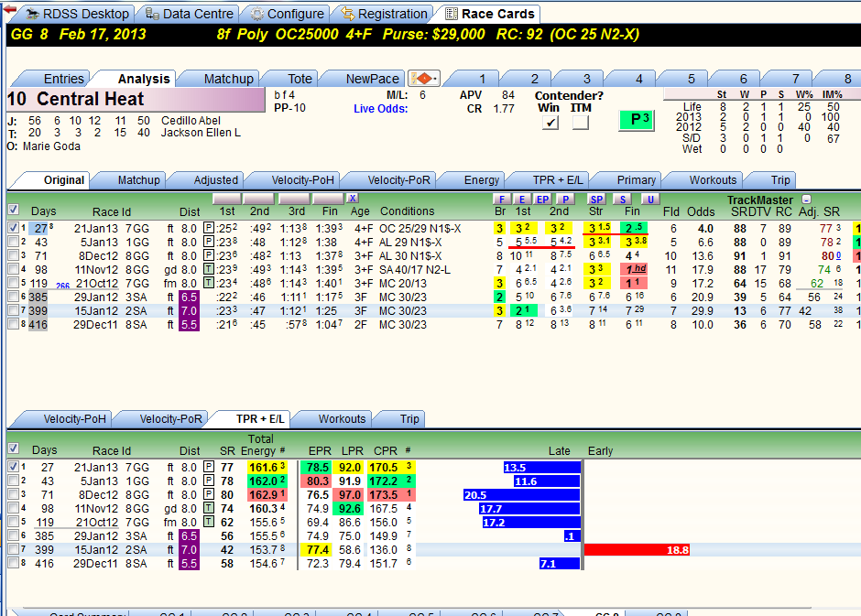Click the X button above the Age column
This screenshot has width=861, height=616.
[x=353, y=199]
